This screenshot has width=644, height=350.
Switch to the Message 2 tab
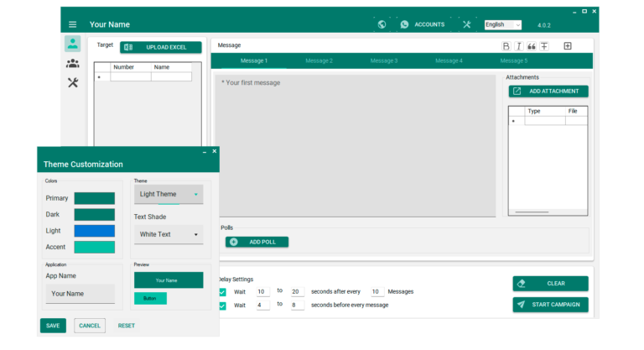coord(319,60)
